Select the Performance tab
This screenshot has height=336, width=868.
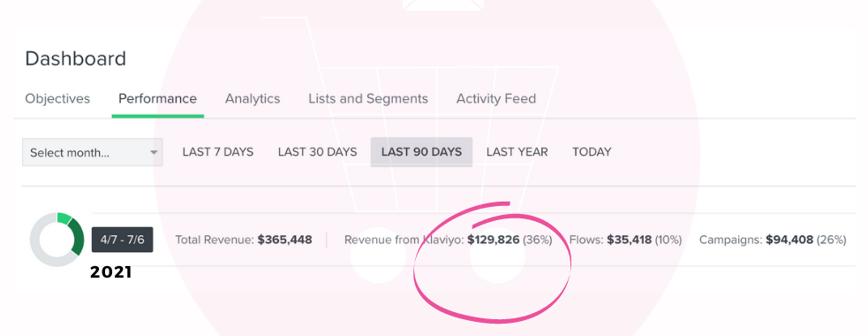(x=158, y=99)
